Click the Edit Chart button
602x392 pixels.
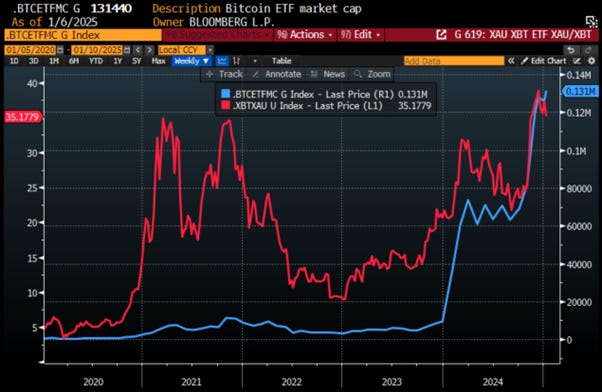[544, 61]
